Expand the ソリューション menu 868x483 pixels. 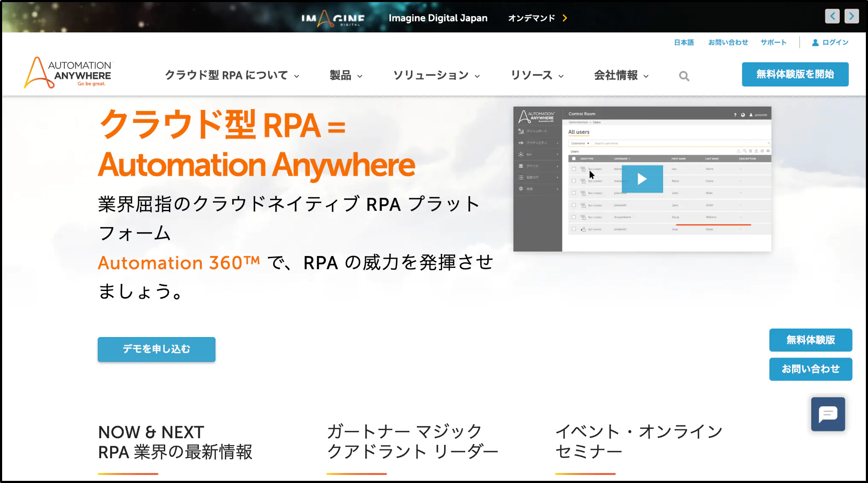point(437,76)
